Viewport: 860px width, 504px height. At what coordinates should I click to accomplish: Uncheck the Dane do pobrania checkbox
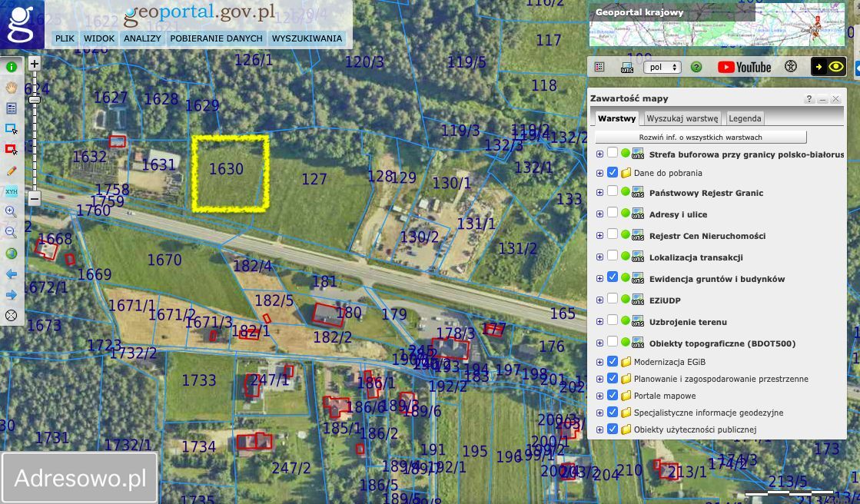(613, 172)
